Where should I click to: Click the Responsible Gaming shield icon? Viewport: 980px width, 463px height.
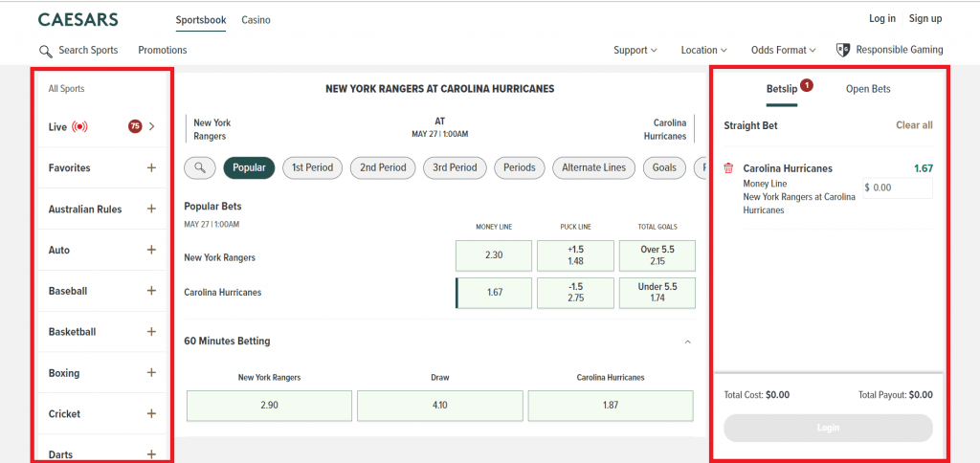843,50
